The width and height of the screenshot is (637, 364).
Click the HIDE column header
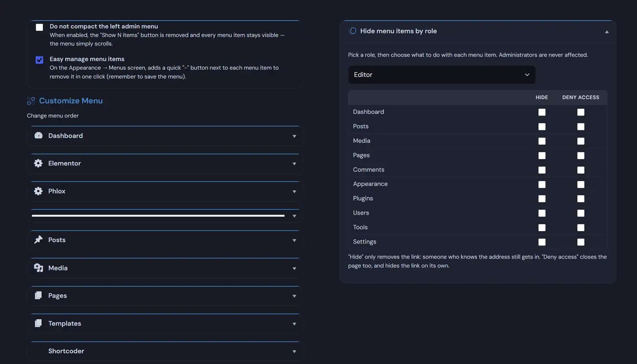542,97
